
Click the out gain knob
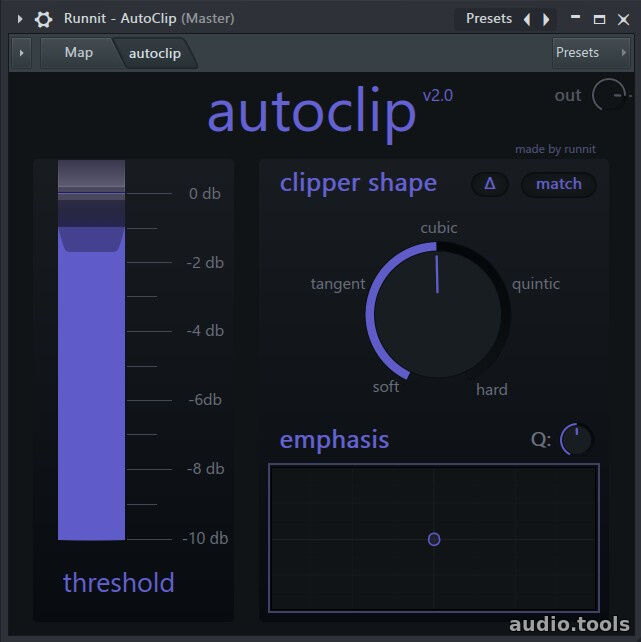pyautogui.click(x=606, y=96)
